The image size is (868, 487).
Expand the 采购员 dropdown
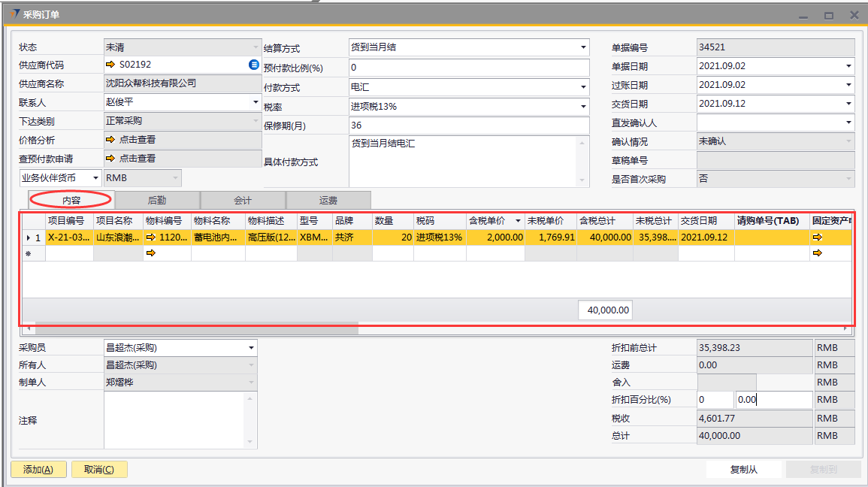coord(250,348)
